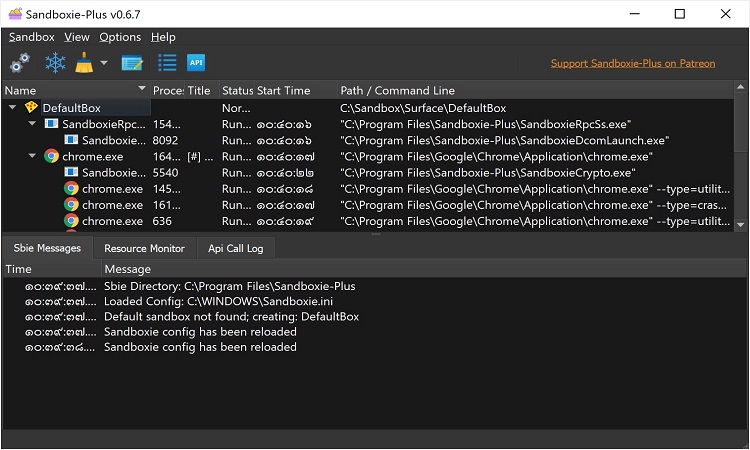
Task: Click the DefaultBox sandbox icon
Action: (x=30, y=108)
